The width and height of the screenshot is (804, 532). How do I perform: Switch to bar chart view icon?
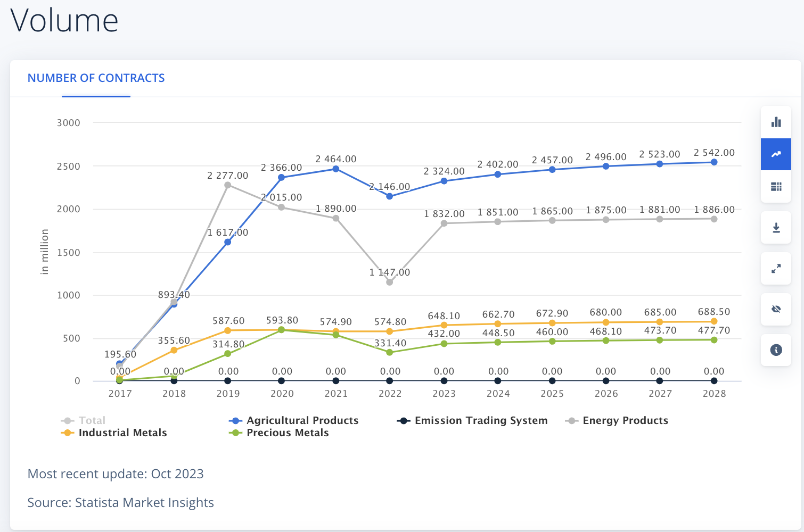pyautogui.click(x=776, y=122)
